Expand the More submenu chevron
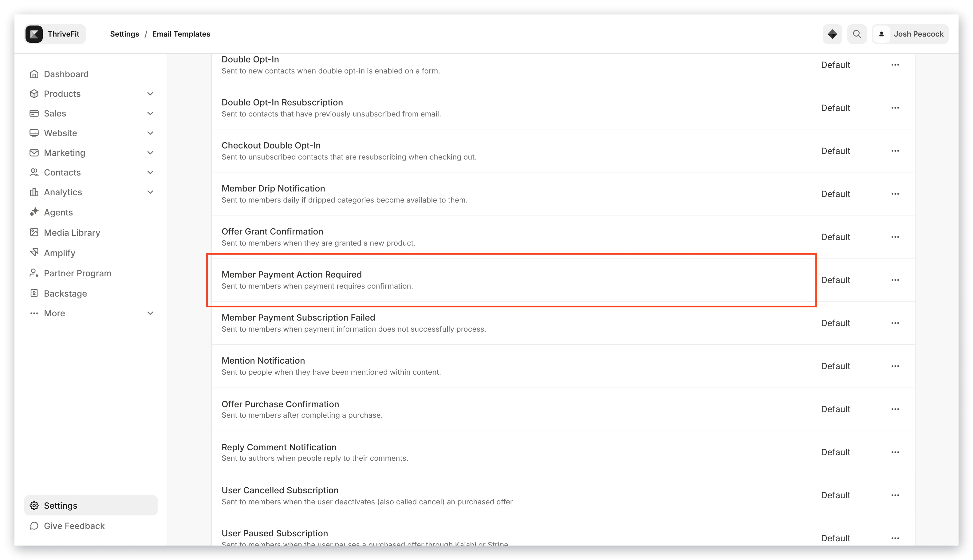 tap(150, 313)
